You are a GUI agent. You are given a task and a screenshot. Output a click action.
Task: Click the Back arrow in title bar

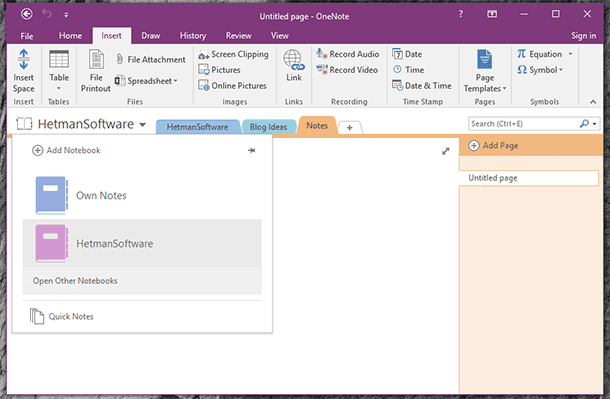coord(26,14)
